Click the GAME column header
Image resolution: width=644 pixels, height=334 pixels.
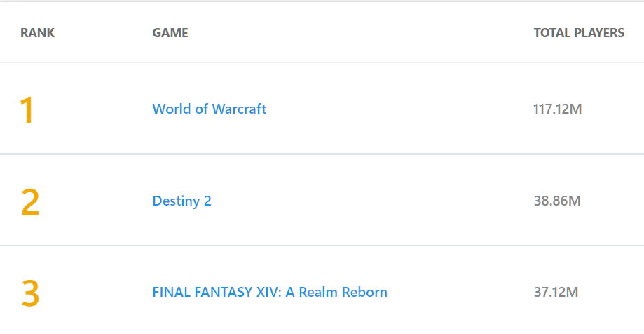(170, 33)
